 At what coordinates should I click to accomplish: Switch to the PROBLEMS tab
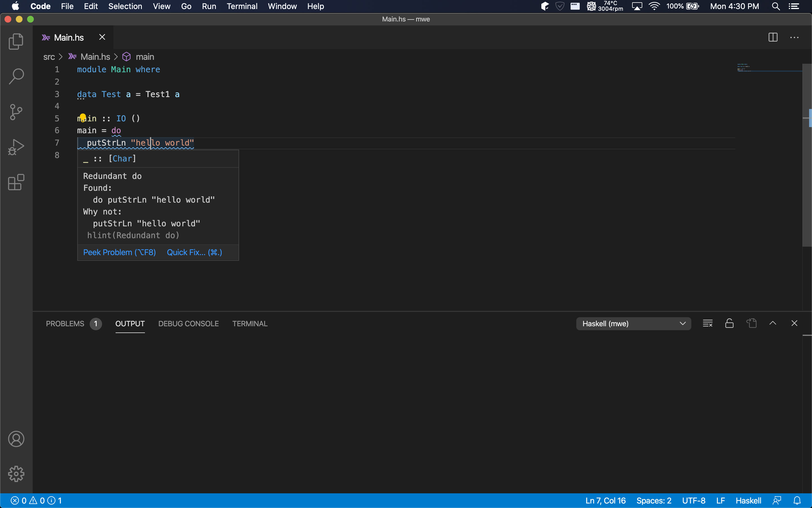[x=65, y=323]
